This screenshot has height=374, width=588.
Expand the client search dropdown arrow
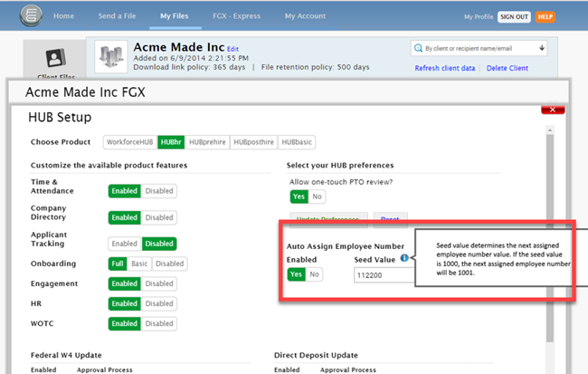541,48
